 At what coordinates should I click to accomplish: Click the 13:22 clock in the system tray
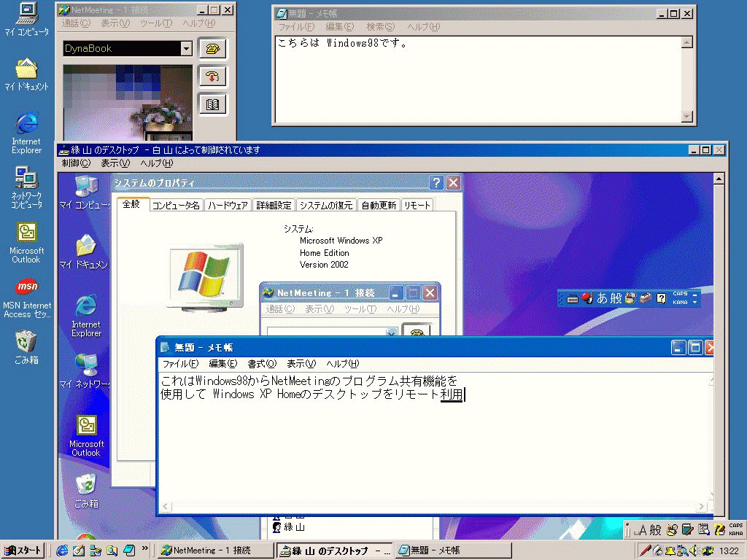tap(729, 551)
